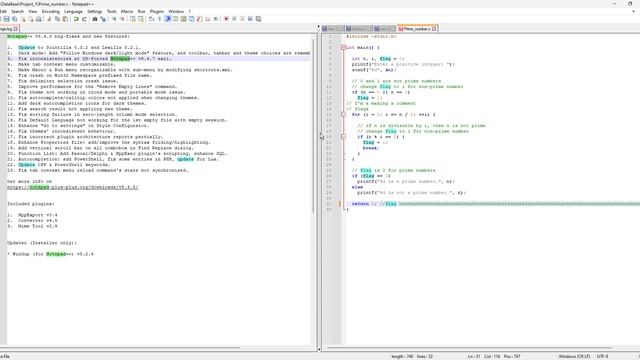The image size is (640, 360).
Task: Click Save Current Recorded Macro icon
Action: point(258,19)
